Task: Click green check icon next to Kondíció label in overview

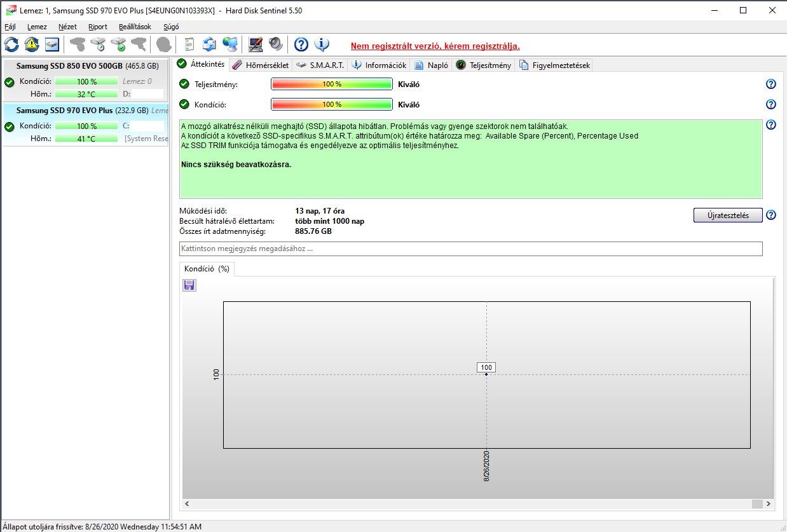Action: (x=184, y=104)
